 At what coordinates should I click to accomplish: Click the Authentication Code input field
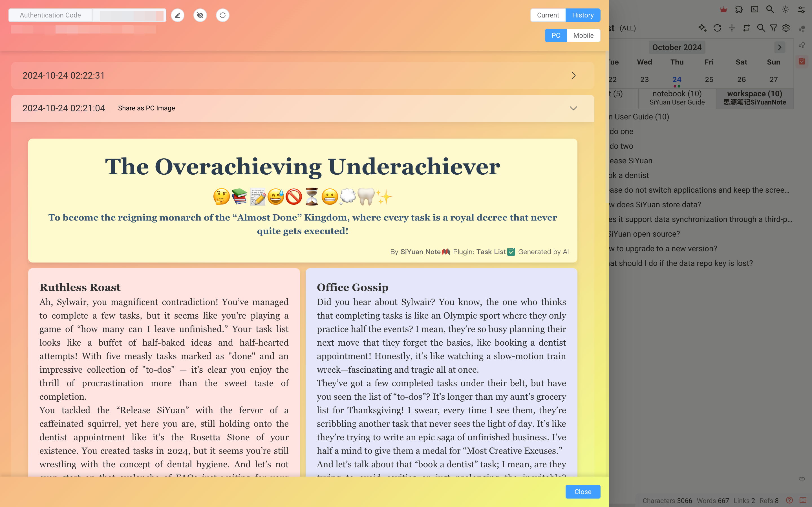pyautogui.click(x=129, y=15)
